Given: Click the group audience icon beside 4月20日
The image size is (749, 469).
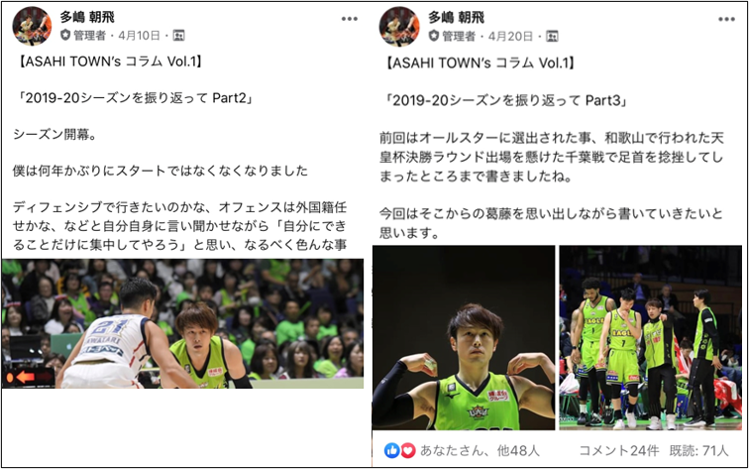Looking at the screenshot, I should [552, 36].
